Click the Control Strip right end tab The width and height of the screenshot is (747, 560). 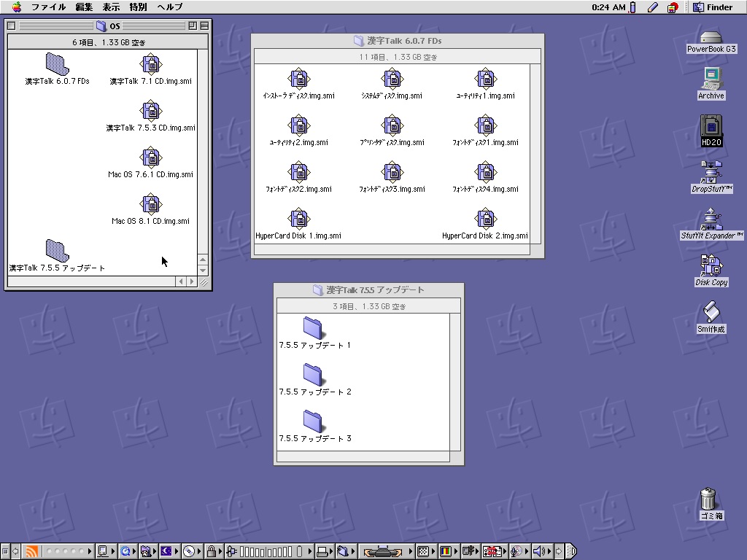pos(570,551)
